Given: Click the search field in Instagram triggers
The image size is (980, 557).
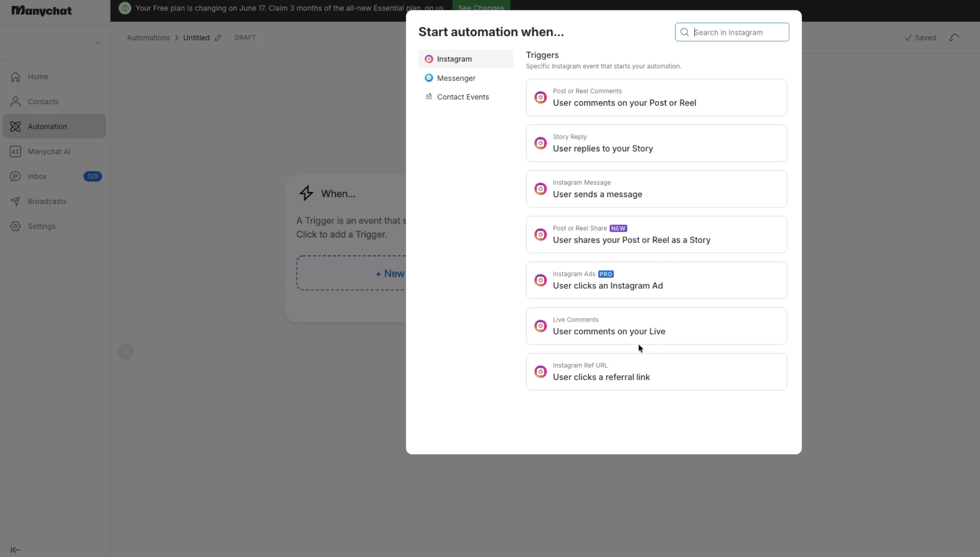Looking at the screenshot, I should click(732, 32).
